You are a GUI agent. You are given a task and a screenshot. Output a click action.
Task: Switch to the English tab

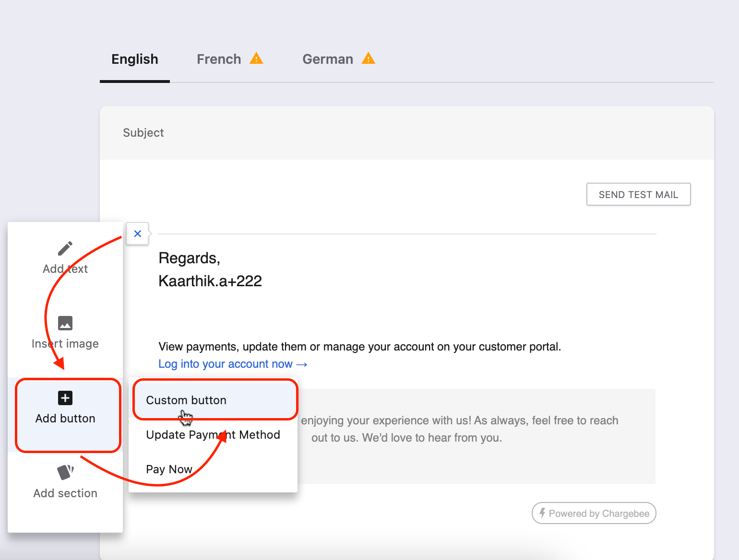point(135,59)
